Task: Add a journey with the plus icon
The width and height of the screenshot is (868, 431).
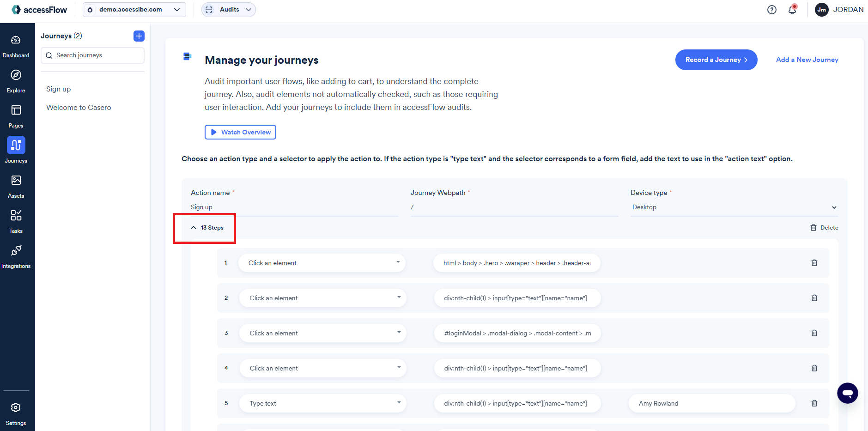Action: click(139, 36)
